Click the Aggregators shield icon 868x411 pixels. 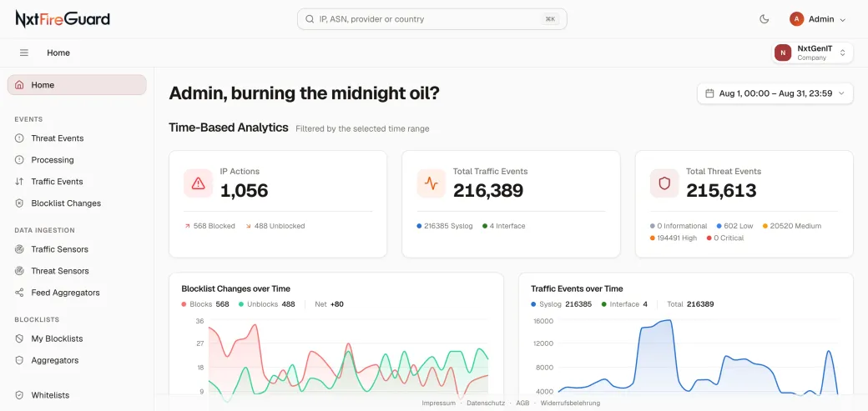19,360
